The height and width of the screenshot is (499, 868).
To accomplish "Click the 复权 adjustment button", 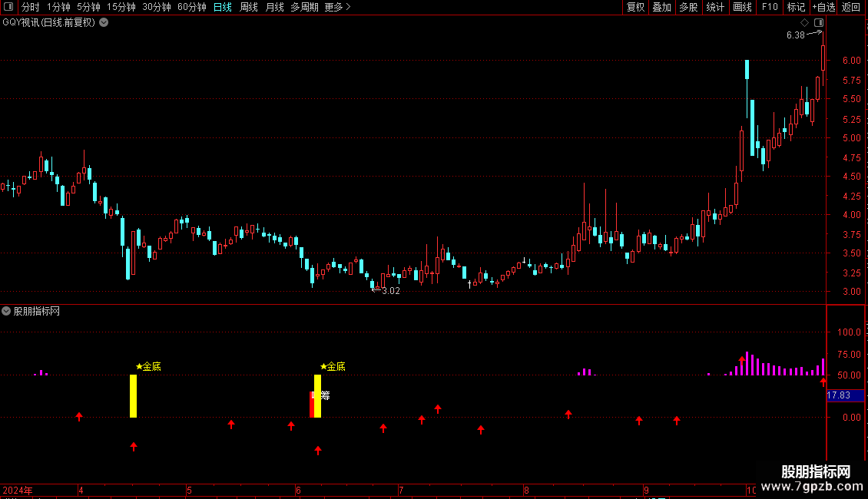I will click(x=635, y=7).
